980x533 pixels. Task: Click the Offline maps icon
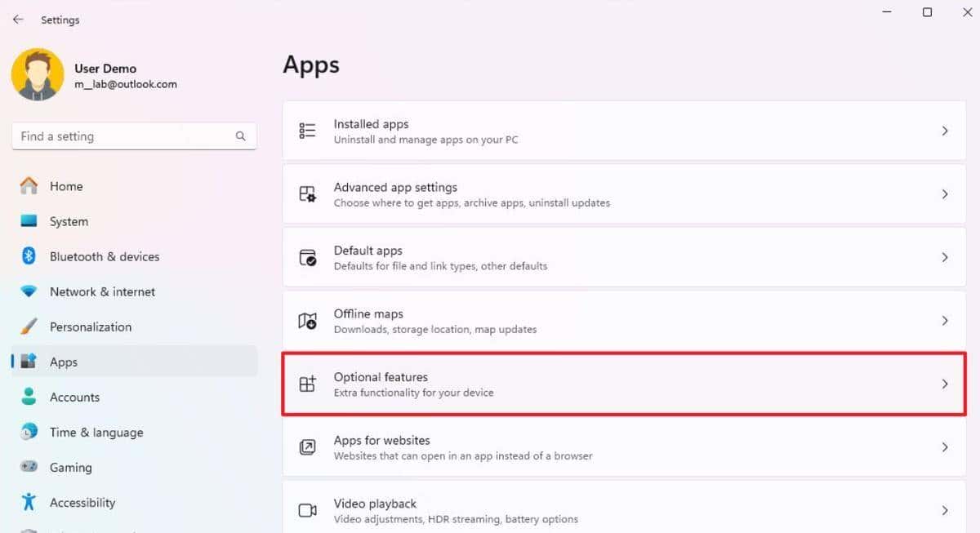click(x=307, y=320)
